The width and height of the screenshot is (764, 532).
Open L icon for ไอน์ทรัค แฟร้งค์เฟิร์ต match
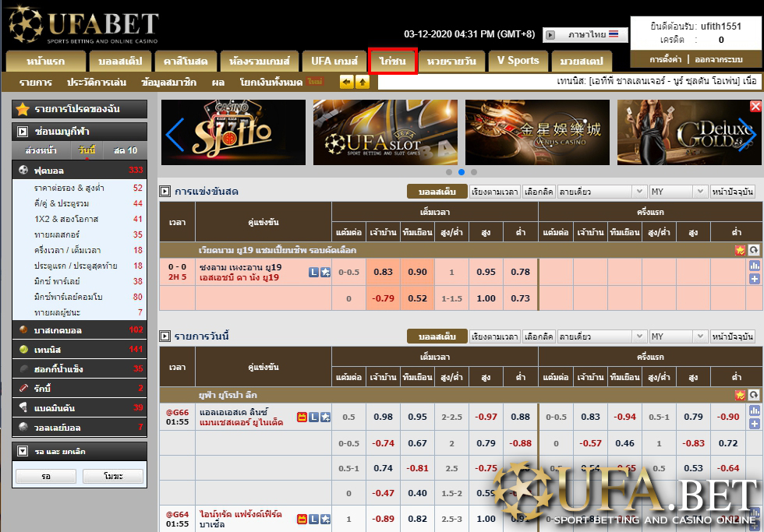coord(313,520)
